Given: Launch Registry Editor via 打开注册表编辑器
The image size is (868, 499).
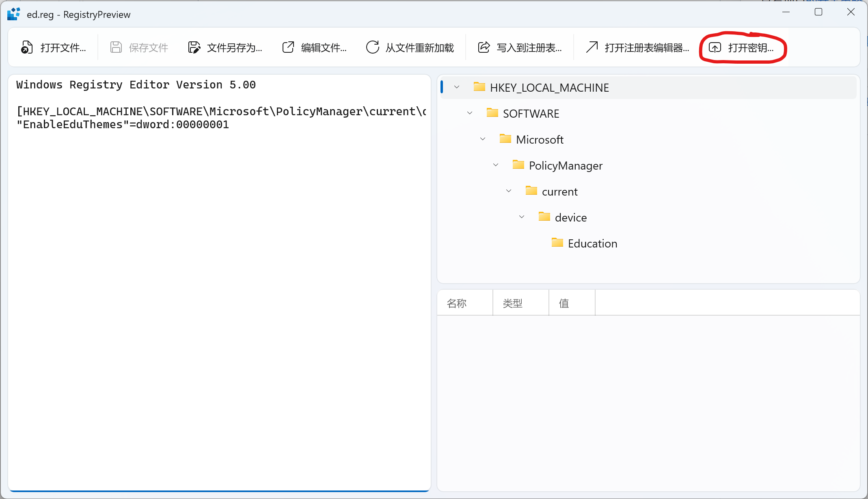Looking at the screenshot, I should point(637,47).
